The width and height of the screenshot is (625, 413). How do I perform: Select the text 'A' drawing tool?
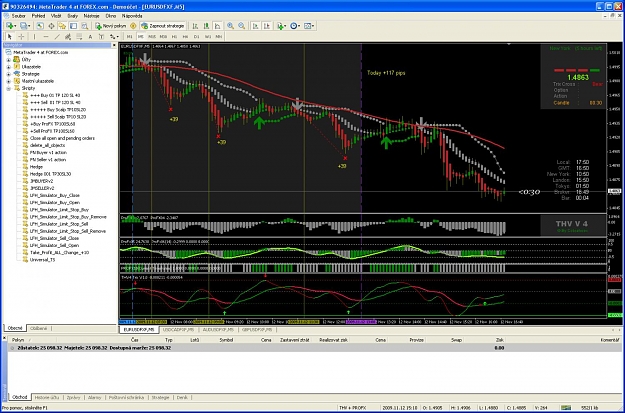(x=90, y=37)
